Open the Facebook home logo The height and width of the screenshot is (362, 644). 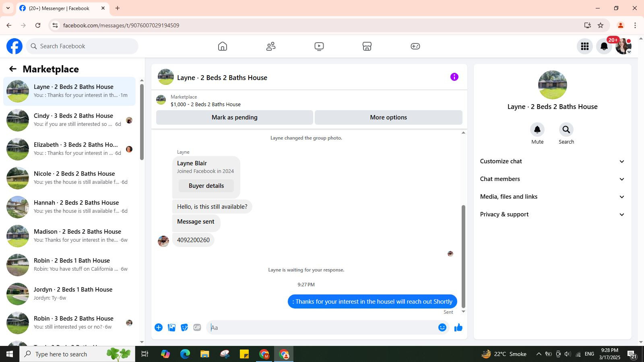14,46
